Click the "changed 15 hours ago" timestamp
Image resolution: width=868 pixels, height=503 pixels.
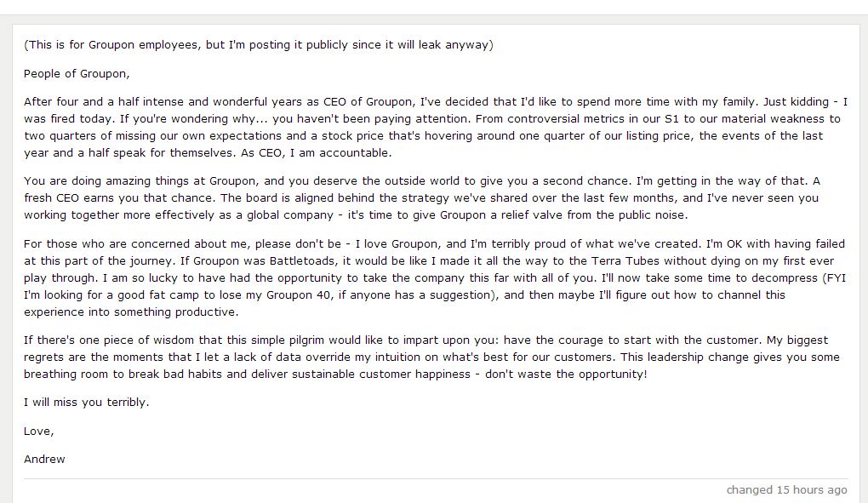pyautogui.click(x=786, y=489)
